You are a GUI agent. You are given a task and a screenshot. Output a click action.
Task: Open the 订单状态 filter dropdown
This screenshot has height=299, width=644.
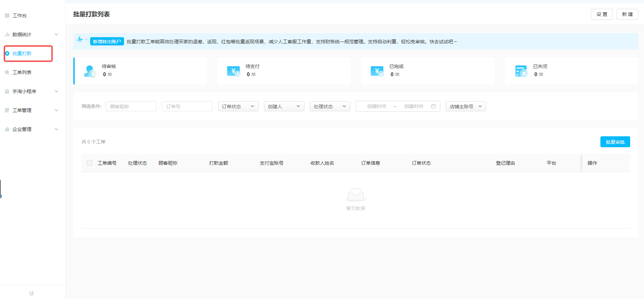pos(238,106)
